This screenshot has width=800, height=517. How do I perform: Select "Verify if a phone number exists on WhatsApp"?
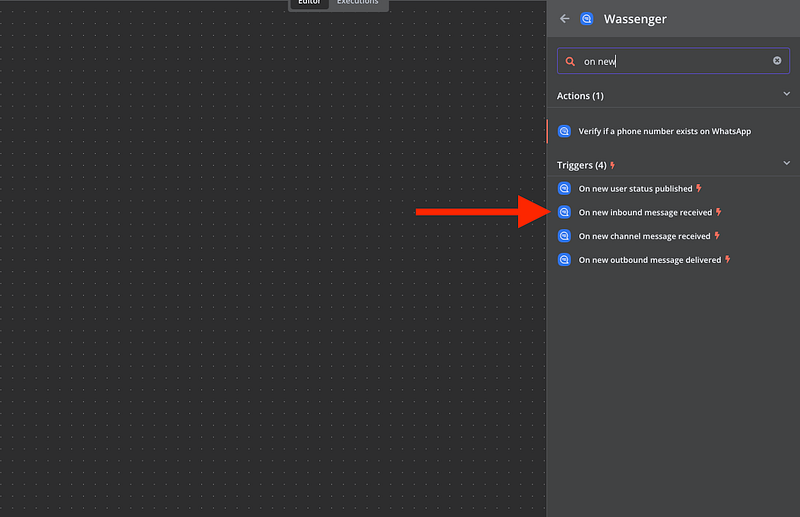[x=664, y=131]
